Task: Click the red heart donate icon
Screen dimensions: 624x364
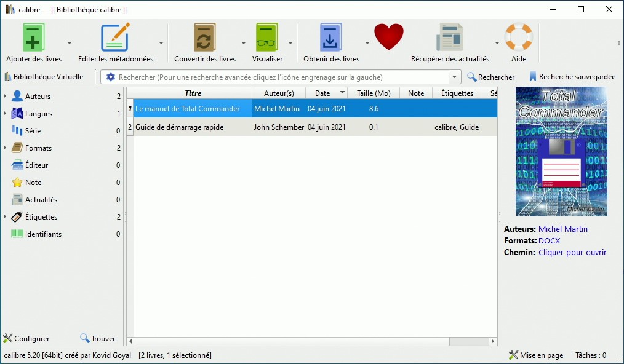Action: [388, 37]
